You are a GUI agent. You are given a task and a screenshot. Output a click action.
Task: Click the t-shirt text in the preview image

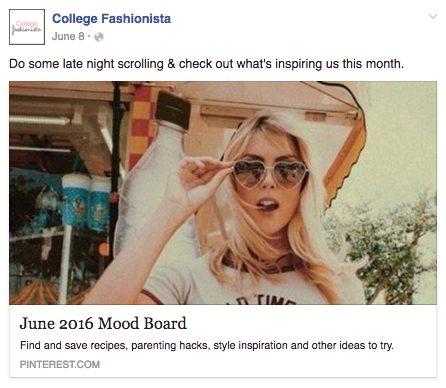261,300
